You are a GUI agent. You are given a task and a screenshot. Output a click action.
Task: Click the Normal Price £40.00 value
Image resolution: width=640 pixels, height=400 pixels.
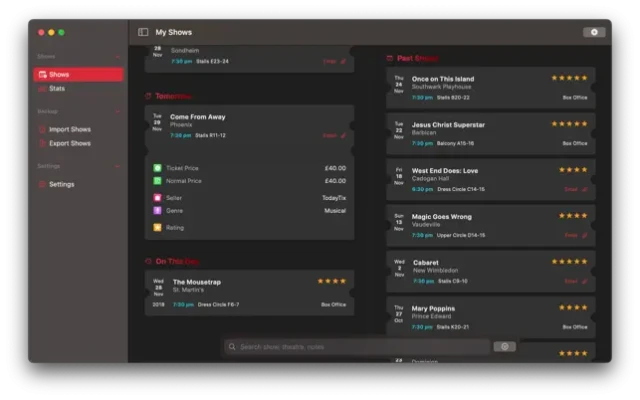coord(335,181)
